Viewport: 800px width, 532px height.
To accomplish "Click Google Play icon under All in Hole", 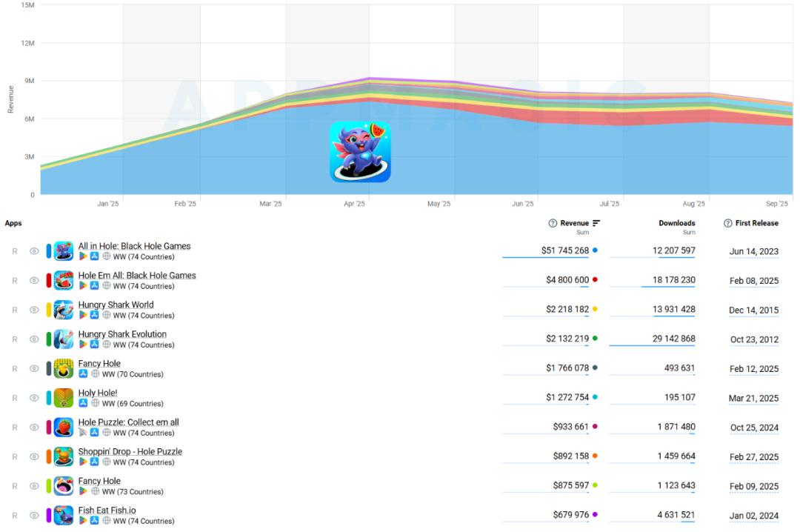I will pos(83,256).
